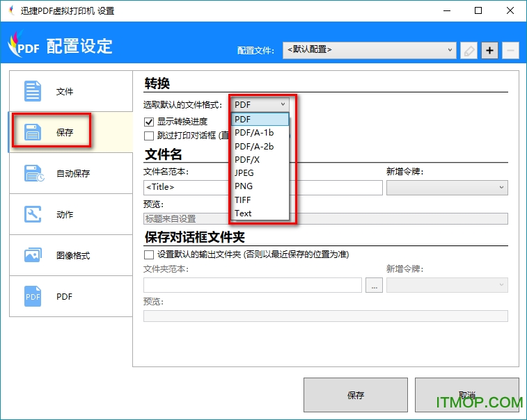The width and height of the screenshot is (527, 420).
Task: Click the app icon in title bar
Action: pos(12,10)
